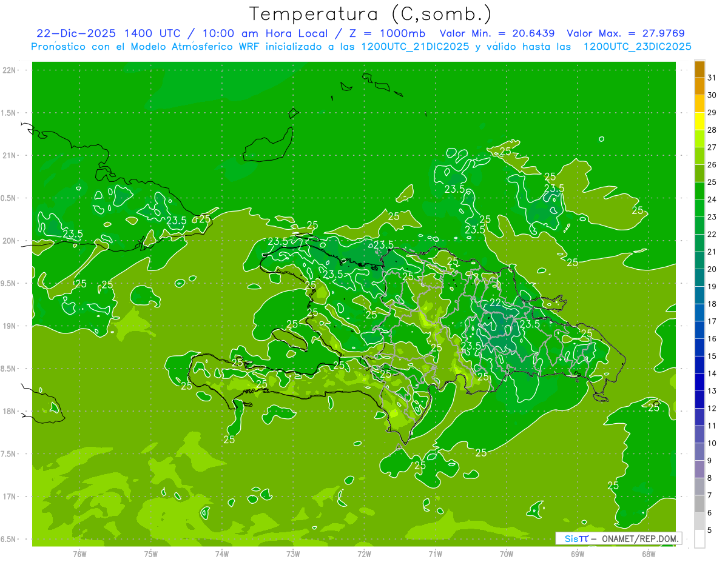
Task: Pick the orange swatch between 30 and 31
Action: point(699,87)
